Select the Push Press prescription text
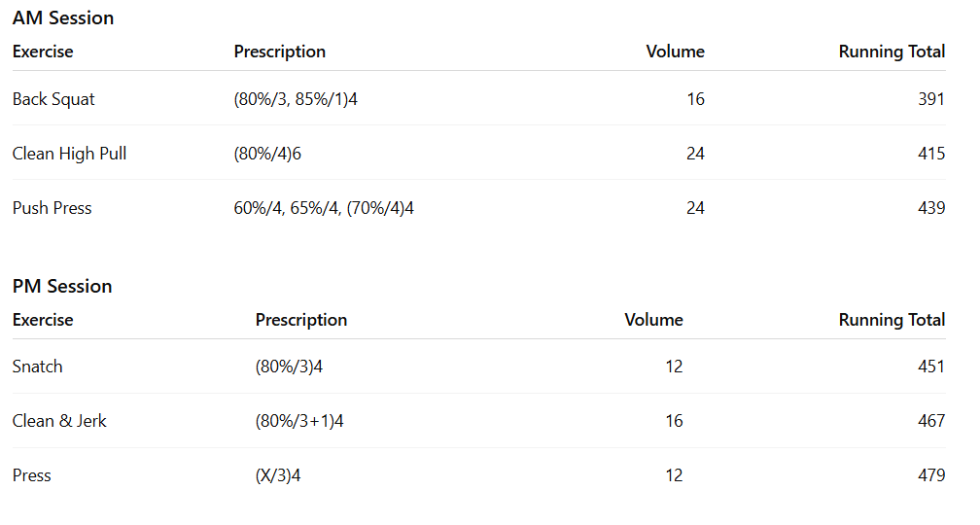The image size is (980, 525). pos(324,208)
